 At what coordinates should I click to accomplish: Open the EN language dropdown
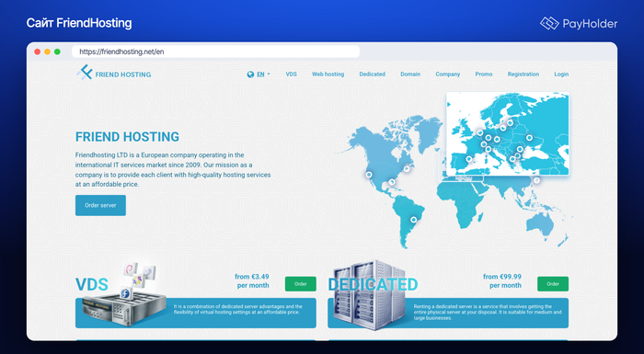click(263, 74)
